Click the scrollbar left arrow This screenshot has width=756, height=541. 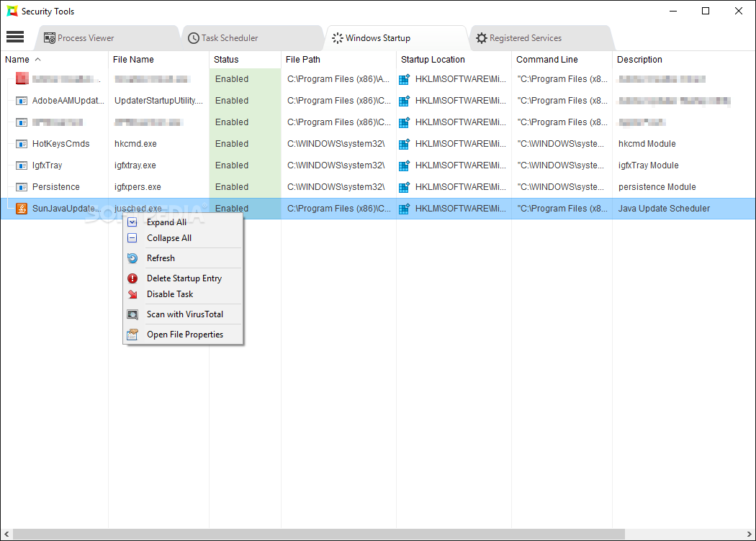6,535
